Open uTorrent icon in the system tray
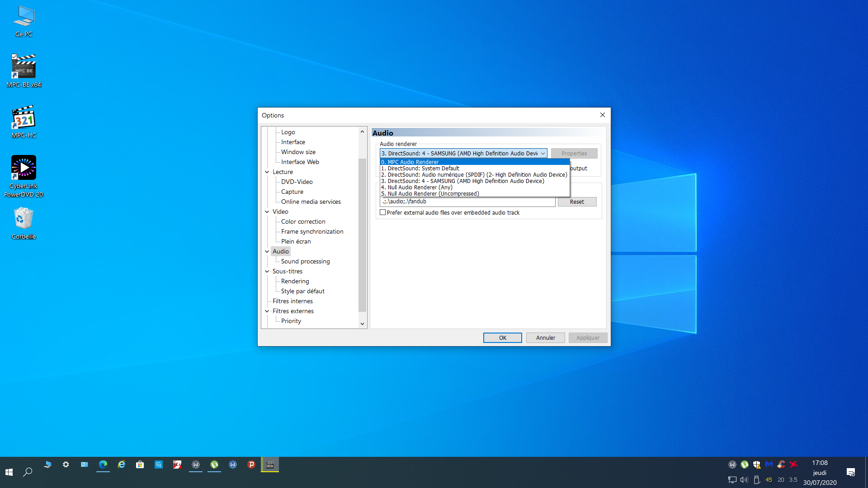The width and height of the screenshot is (868, 488). (x=745, y=465)
